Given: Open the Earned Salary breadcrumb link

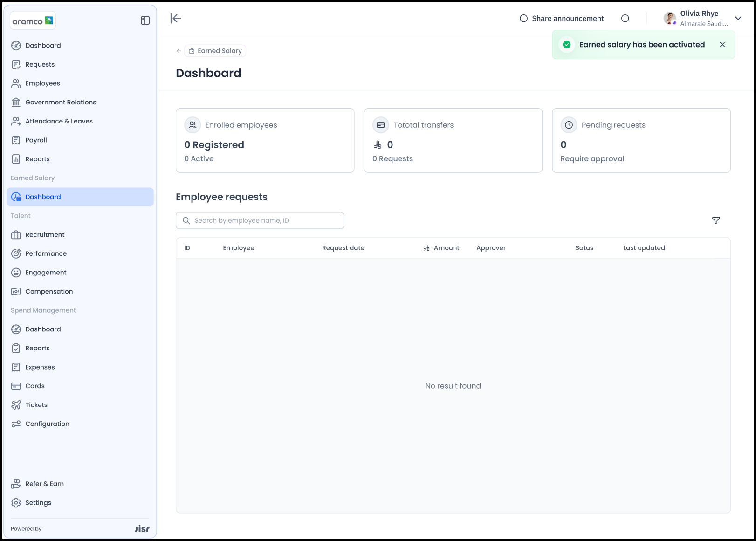Looking at the screenshot, I should [x=215, y=51].
